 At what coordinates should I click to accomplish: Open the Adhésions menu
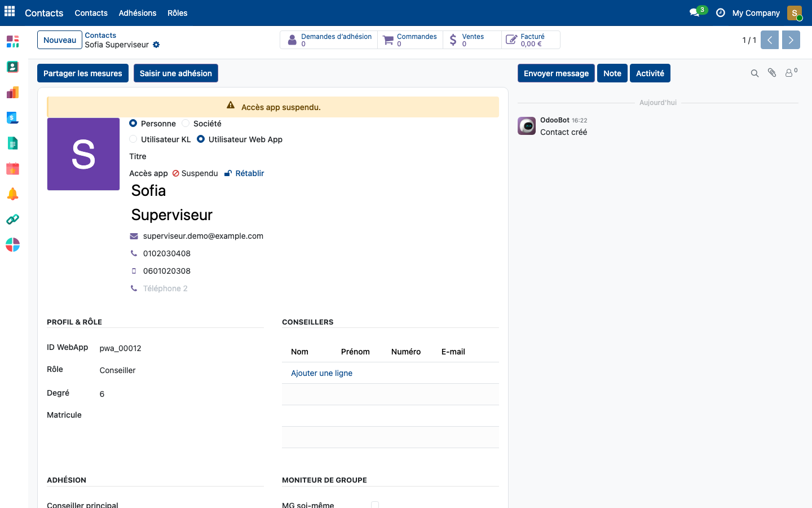click(138, 13)
